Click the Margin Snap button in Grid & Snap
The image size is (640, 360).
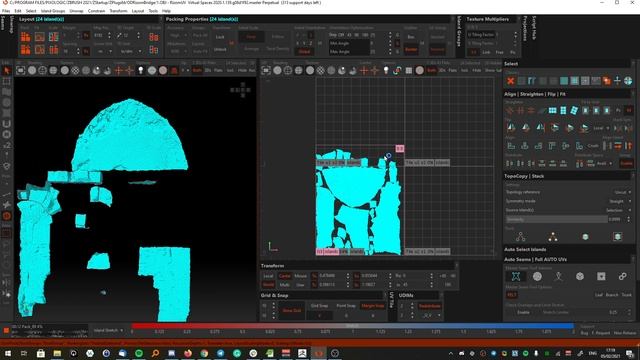(x=373, y=306)
